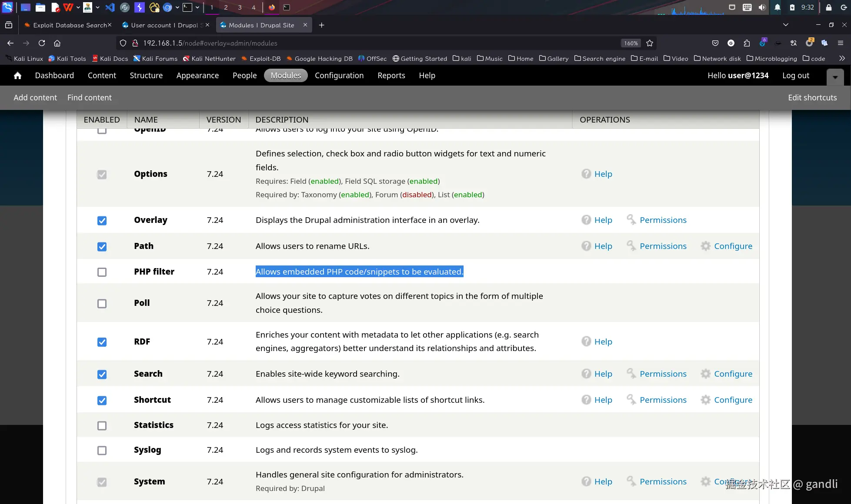Screen dimensions: 851x504
Task: Click the 160% zoom level indicator
Action: point(631,43)
